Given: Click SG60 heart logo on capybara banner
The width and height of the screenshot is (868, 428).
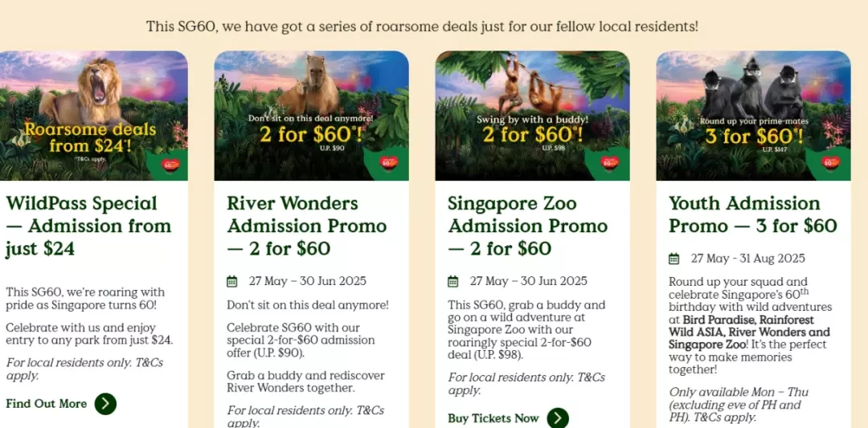Looking at the screenshot, I should coord(389,163).
